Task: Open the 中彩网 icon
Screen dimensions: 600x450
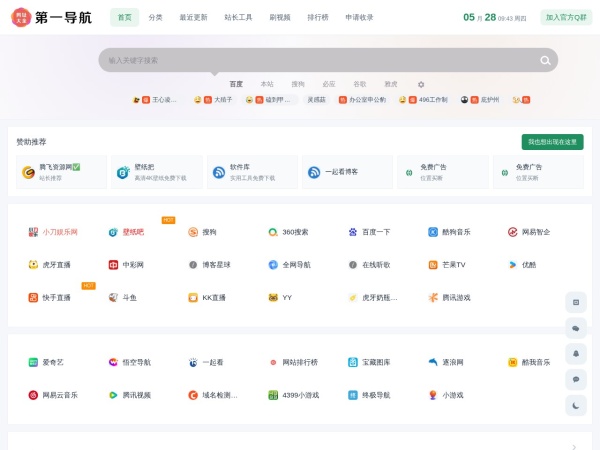Action: point(113,264)
